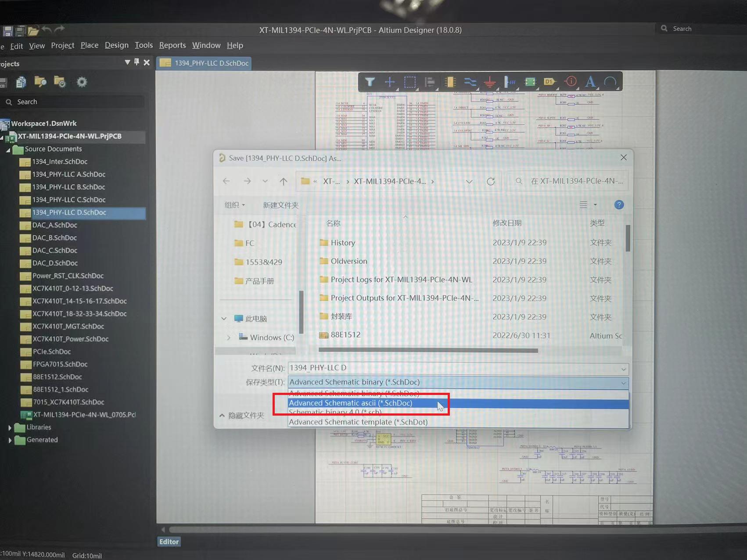This screenshot has height=560, width=747.
Task: Open the History folder
Action: pos(343,242)
